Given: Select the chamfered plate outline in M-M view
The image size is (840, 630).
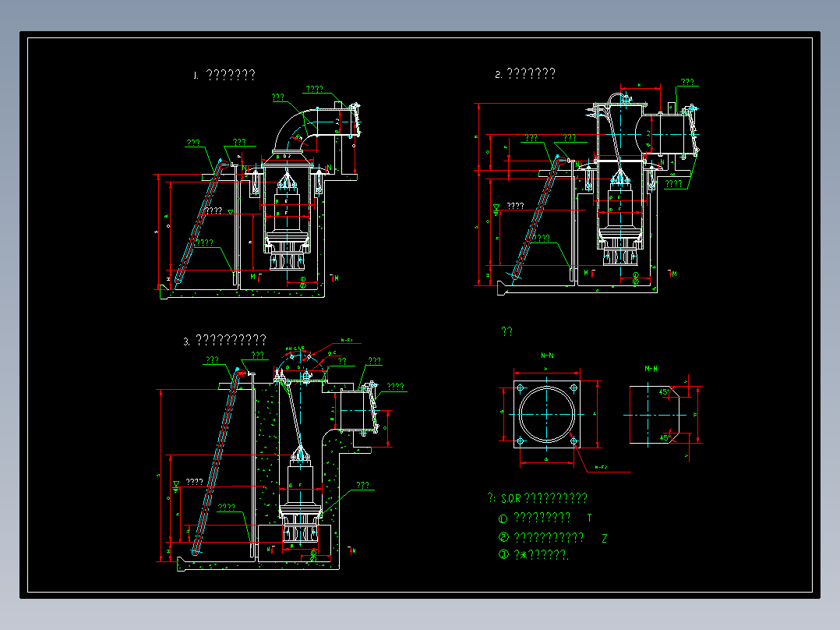Looking at the screenshot, I should click(x=654, y=415).
